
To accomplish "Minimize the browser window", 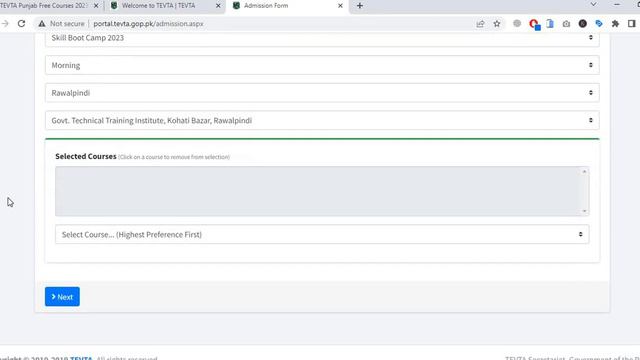I will [x=617, y=4].
